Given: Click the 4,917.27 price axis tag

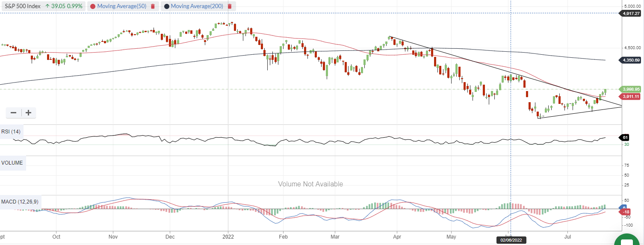Looking at the screenshot, I should [631, 14].
